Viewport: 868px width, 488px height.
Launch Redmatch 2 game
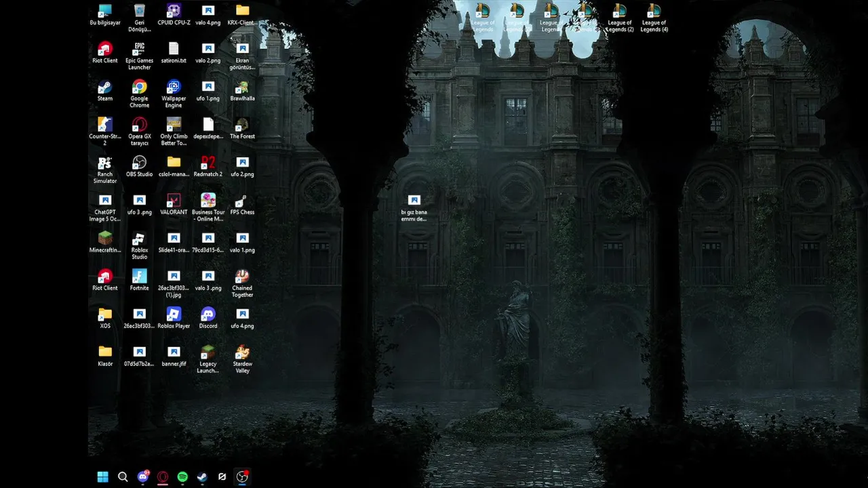208,167
